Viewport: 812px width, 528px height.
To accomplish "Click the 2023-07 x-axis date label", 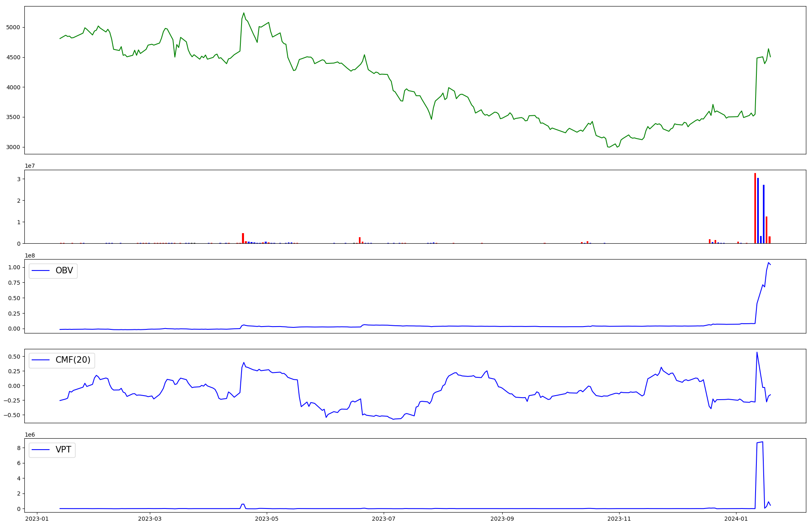I will pos(384,519).
